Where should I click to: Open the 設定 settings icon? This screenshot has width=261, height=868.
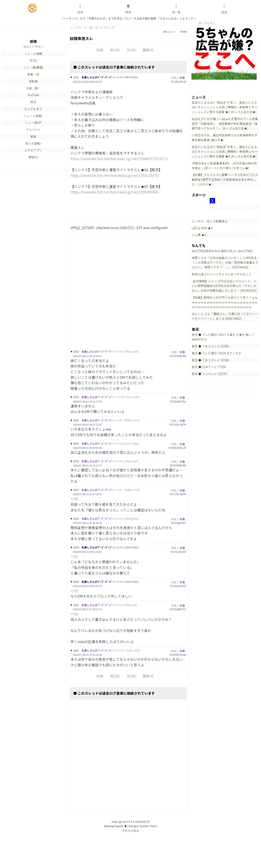[x=224, y=6]
